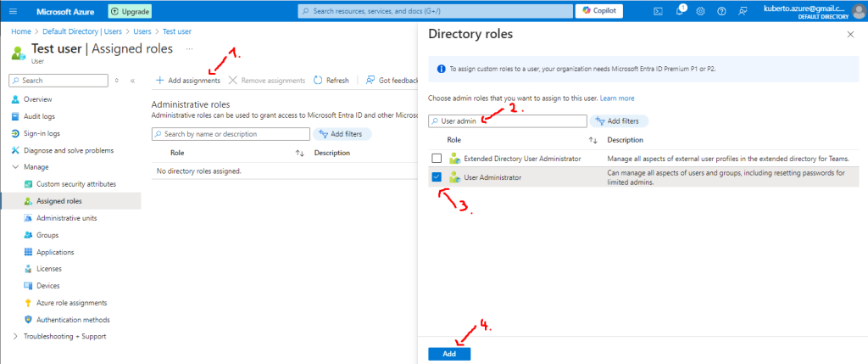Click Extended Directory User Administrator role name

click(x=522, y=159)
